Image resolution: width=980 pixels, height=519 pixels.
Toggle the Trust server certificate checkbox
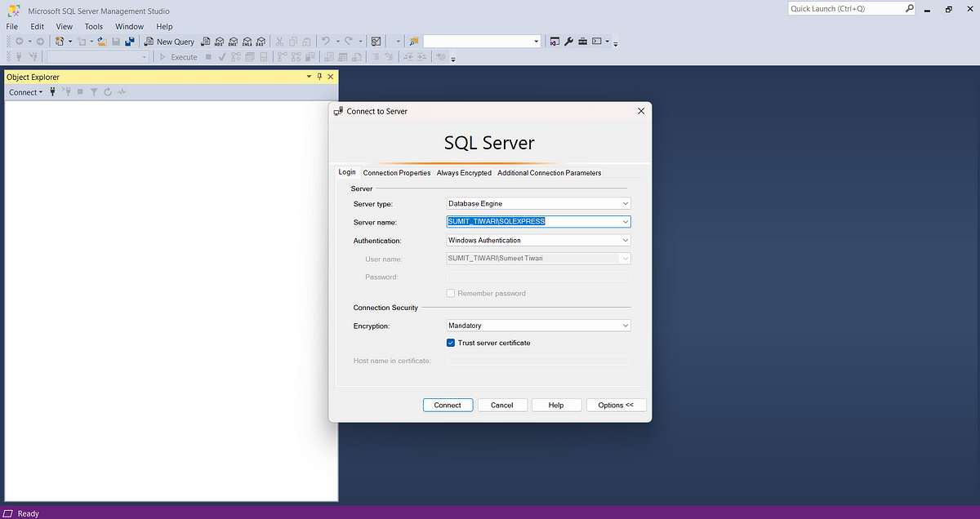(x=451, y=343)
